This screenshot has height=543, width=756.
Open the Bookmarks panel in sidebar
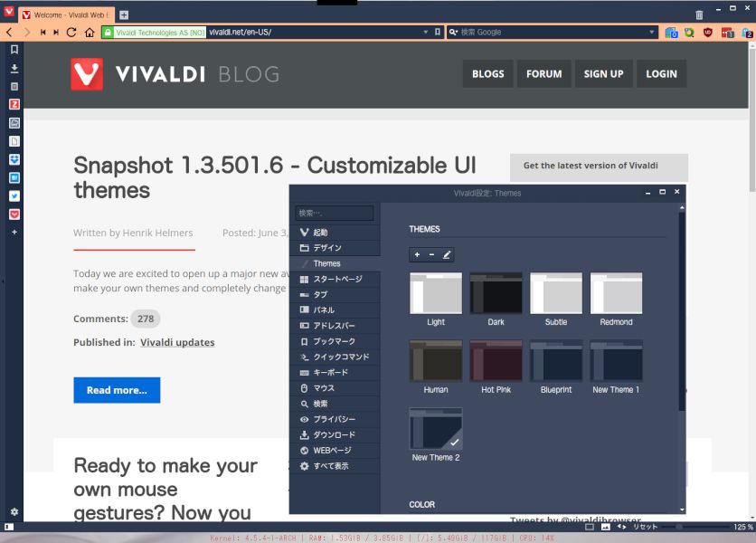[14, 49]
